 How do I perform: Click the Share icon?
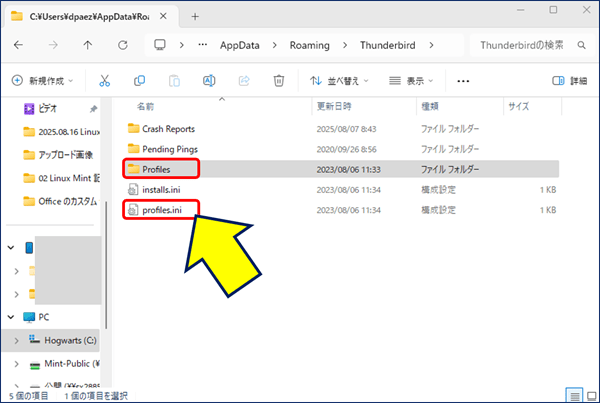[244, 81]
